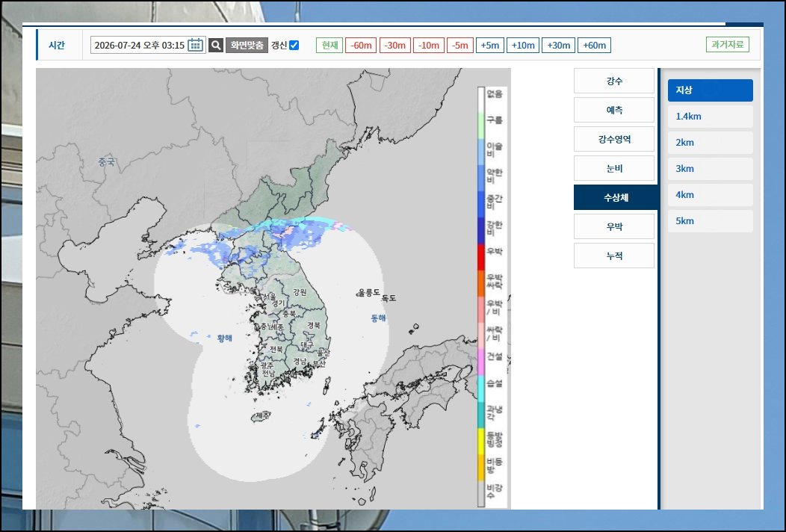Open the calendar date picker icon
This screenshot has height=532, width=786.
[196, 45]
